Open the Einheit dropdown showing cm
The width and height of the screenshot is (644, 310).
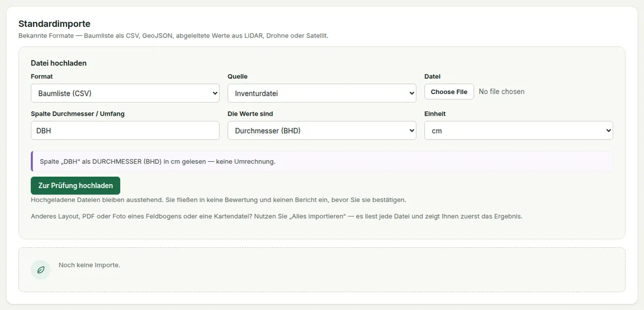coord(518,131)
